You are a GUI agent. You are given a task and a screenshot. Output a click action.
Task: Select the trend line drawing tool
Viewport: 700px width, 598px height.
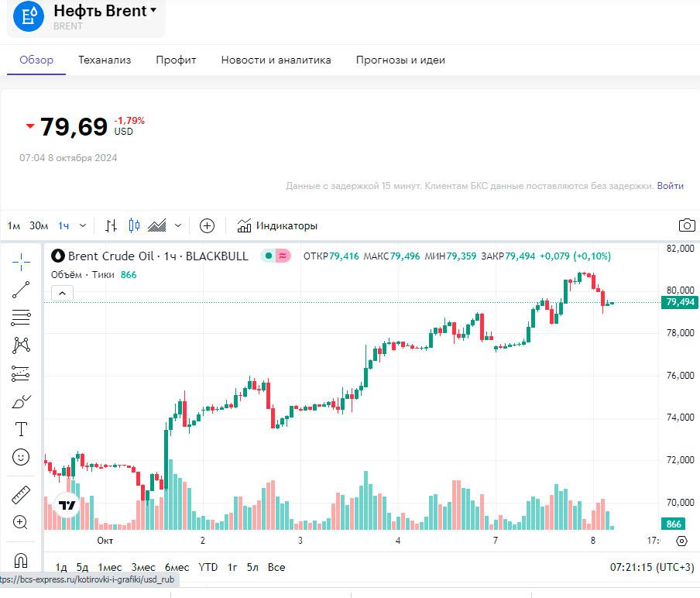click(21, 290)
